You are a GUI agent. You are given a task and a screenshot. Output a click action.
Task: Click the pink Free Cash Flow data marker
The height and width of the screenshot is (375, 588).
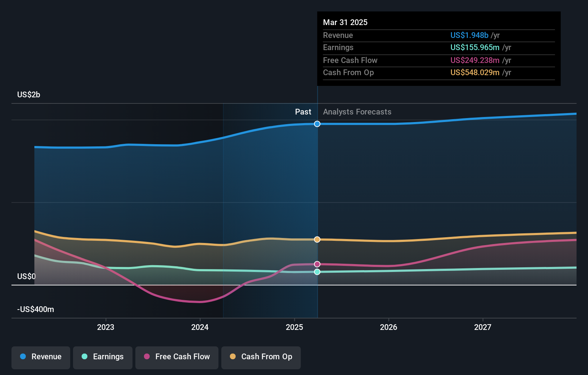317,264
